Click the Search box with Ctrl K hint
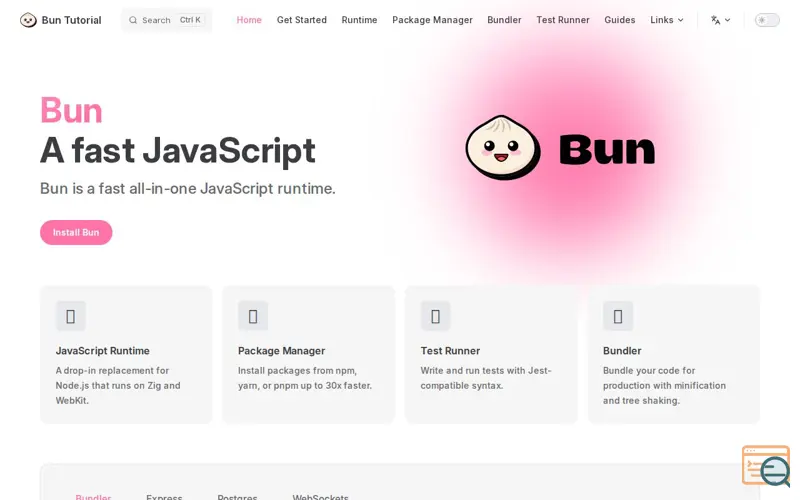The image size is (800, 500). tap(166, 20)
